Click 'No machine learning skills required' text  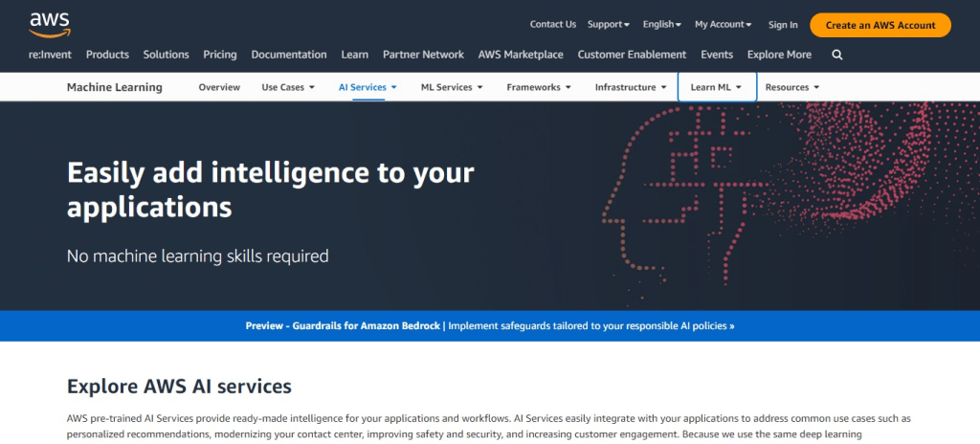click(x=197, y=255)
